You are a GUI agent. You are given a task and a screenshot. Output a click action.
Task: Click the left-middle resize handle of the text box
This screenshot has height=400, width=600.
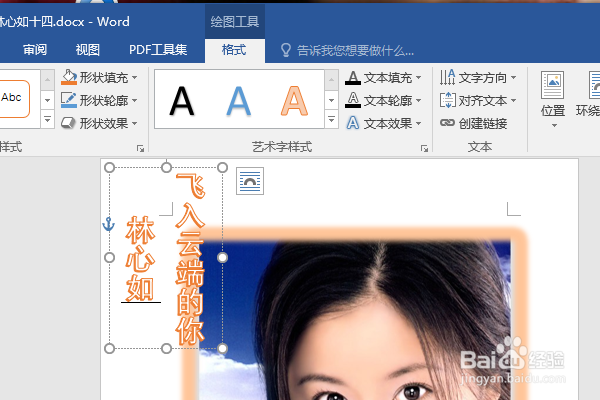coord(109,258)
